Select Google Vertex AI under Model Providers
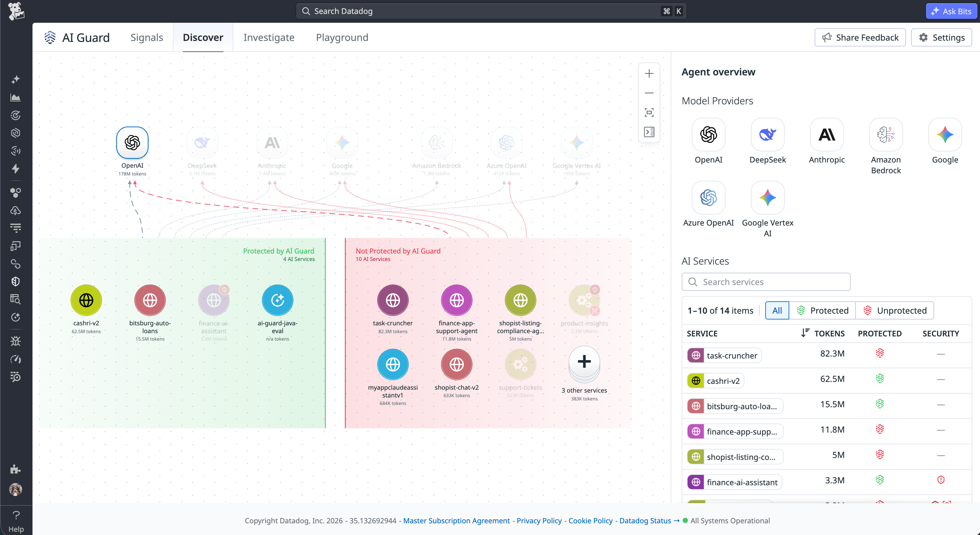 767,198
